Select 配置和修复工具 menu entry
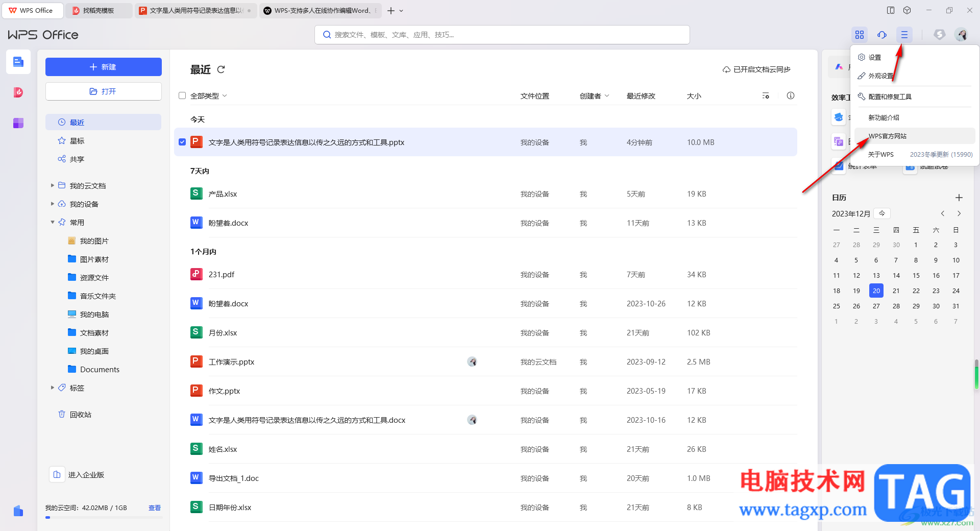The height and width of the screenshot is (531, 980). click(x=915, y=96)
